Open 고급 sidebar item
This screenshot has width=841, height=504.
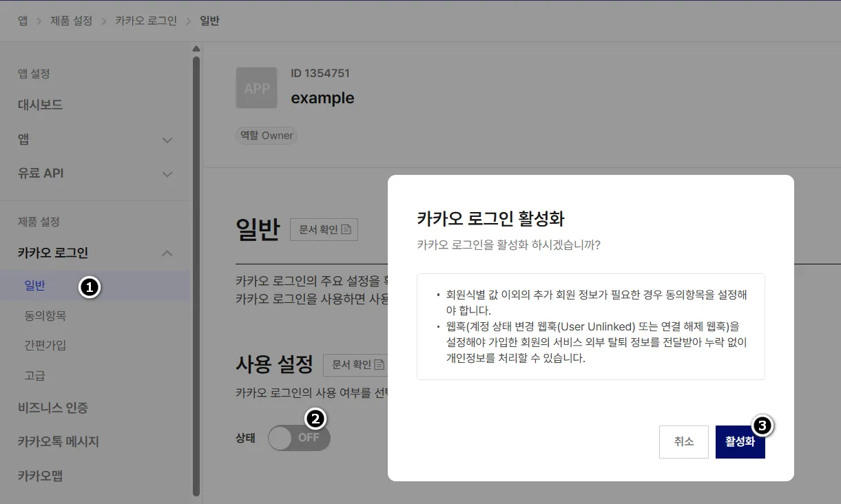point(34,376)
